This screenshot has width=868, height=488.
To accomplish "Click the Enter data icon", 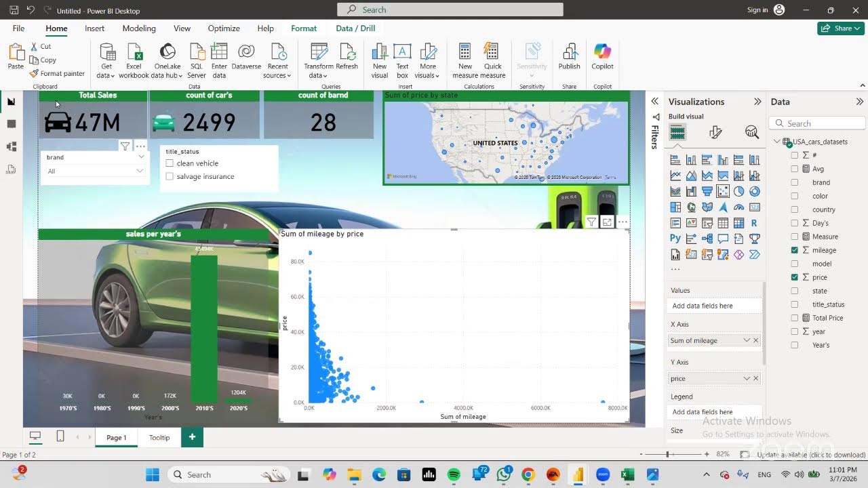I will pyautogui.click(x=219, y=52).
